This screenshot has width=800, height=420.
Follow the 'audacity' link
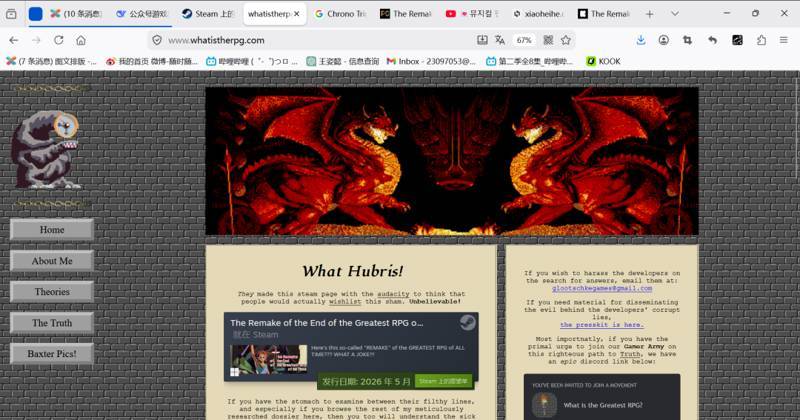[393, 294]
